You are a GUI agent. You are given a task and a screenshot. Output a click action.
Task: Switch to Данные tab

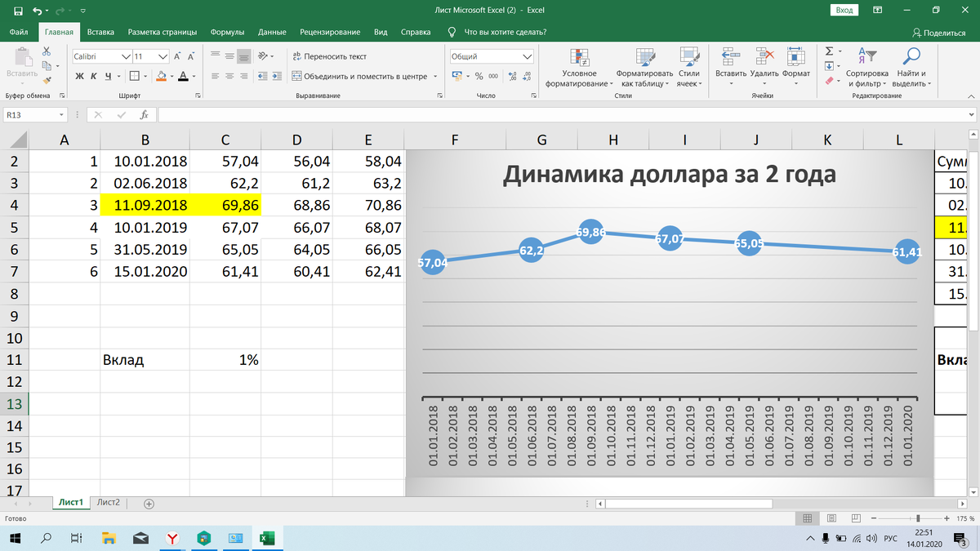click(271, 32)
